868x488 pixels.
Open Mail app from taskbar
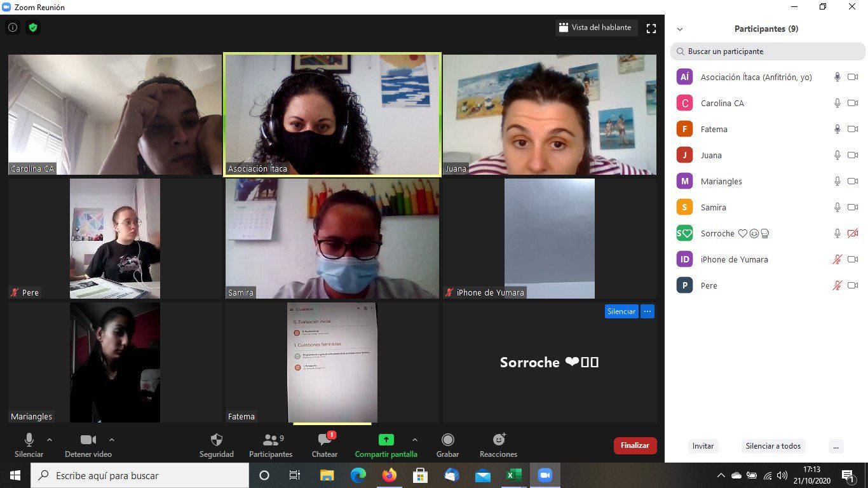482,475
